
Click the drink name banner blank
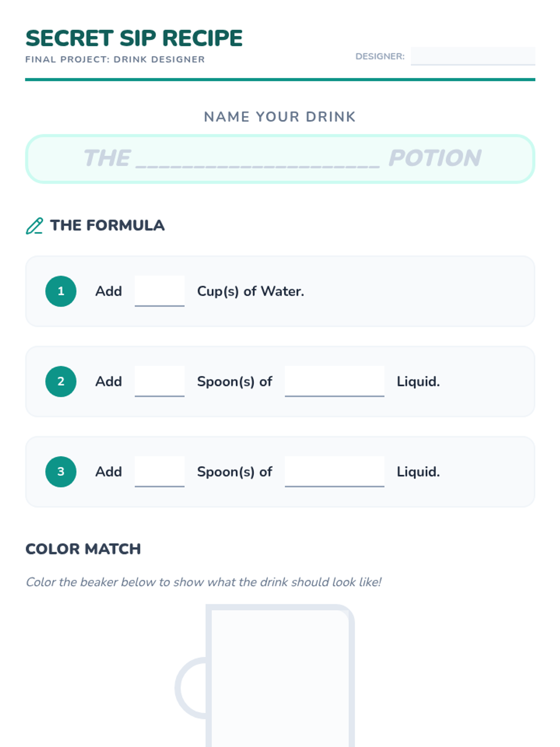[x=258, y=159]
